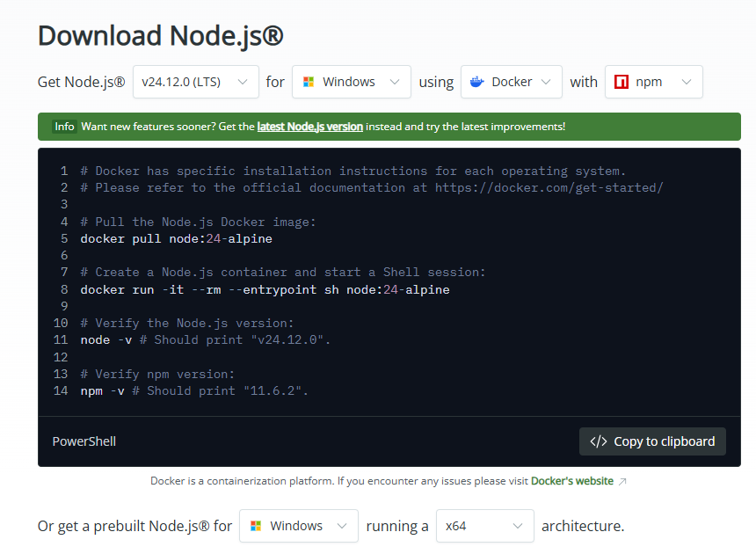Click the docker run --entrypoint command line
756x554 pixels.
click(265, 289)
